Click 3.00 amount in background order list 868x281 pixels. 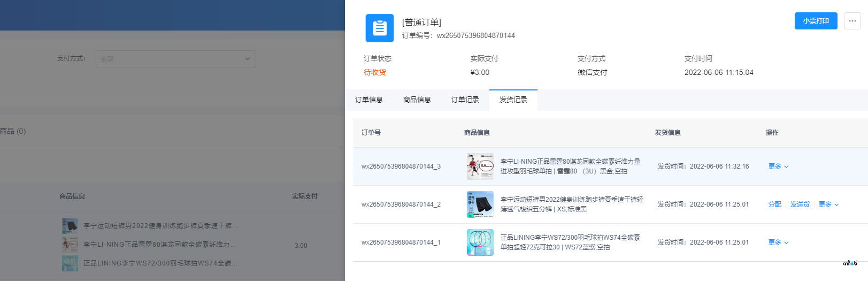click(x=301, y=246)
